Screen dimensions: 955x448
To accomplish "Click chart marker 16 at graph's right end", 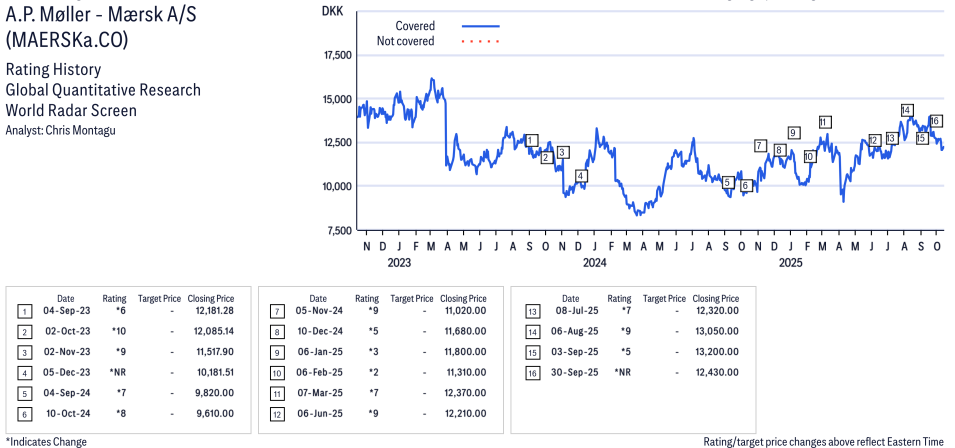I will [x=936, y=121].
